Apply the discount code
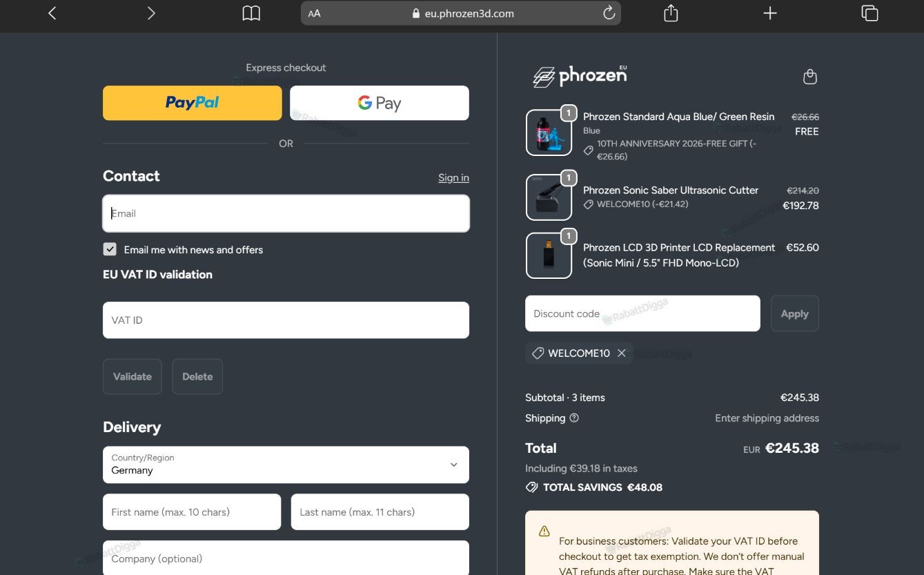924x575 pixels. (x=794, y=313)
